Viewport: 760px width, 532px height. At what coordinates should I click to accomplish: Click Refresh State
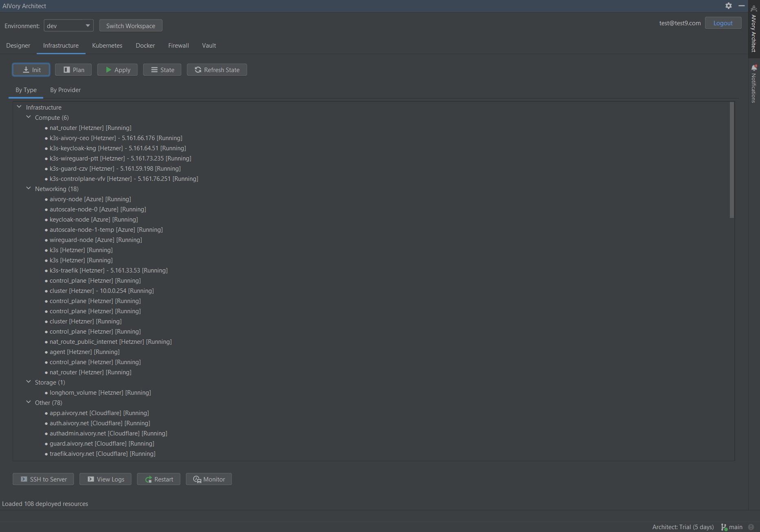tap(217, 70)
